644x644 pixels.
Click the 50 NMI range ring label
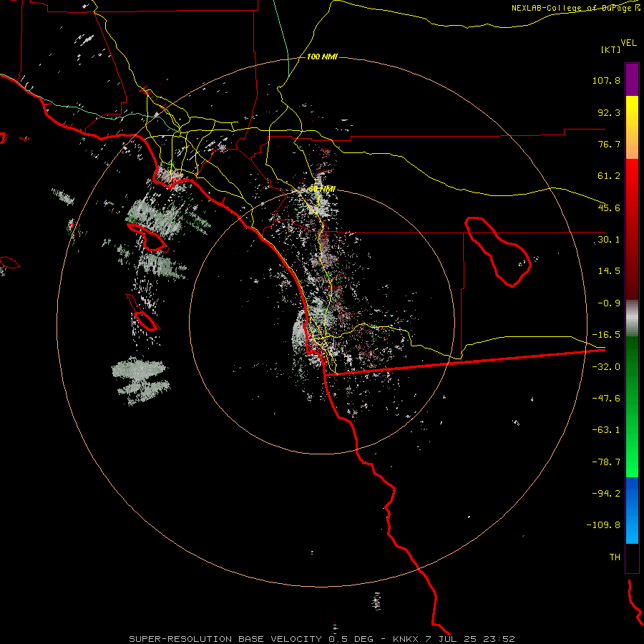(323, 190)
